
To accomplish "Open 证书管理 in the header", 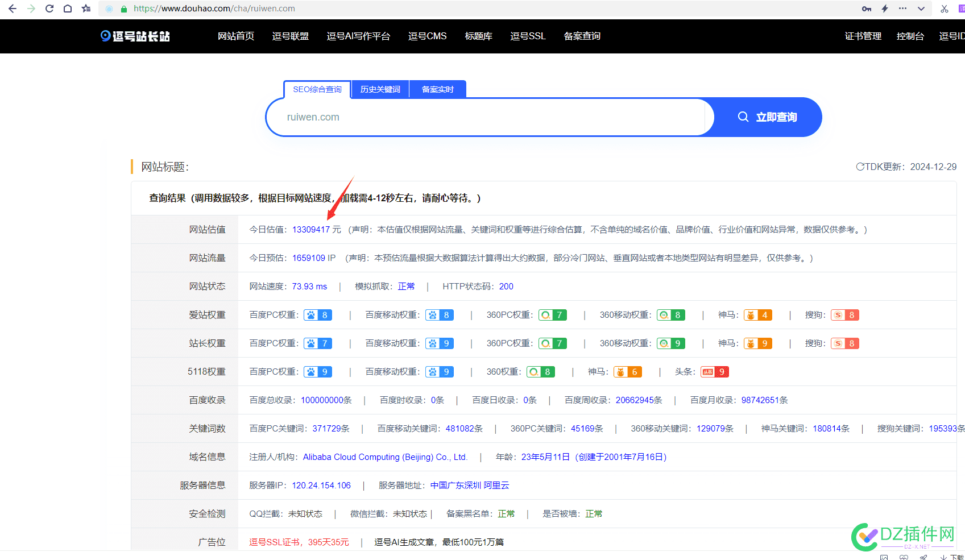I will tap(863, 36).
